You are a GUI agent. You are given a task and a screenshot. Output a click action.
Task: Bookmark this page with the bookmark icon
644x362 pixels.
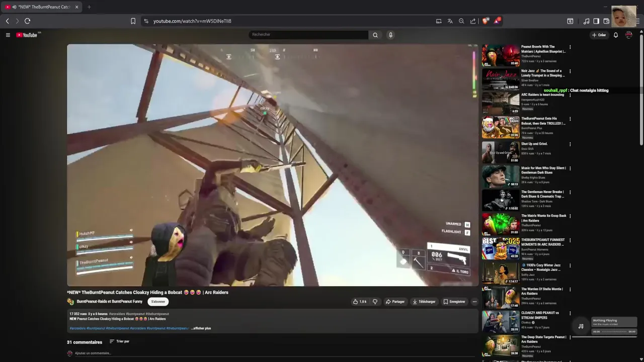point(133,21)
